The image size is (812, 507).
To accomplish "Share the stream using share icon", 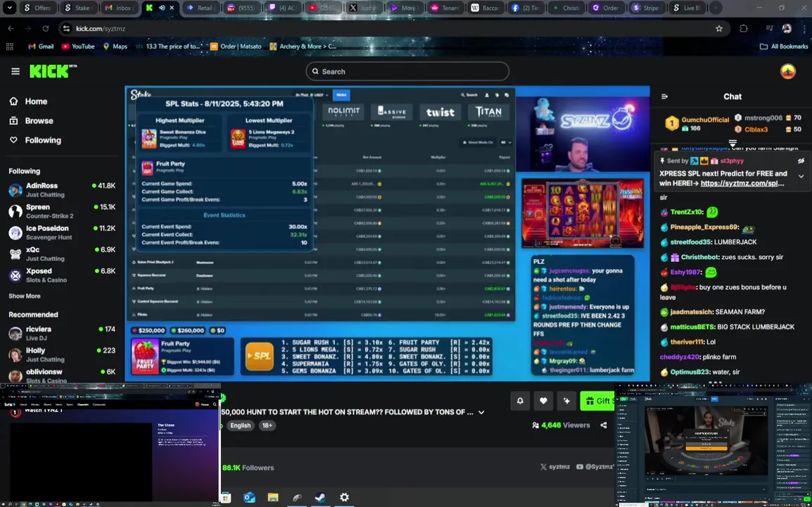I will 603,425.
